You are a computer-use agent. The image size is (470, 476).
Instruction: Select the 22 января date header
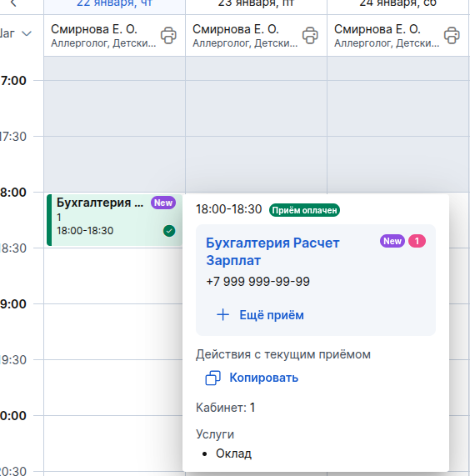click(x=114, y=4)
